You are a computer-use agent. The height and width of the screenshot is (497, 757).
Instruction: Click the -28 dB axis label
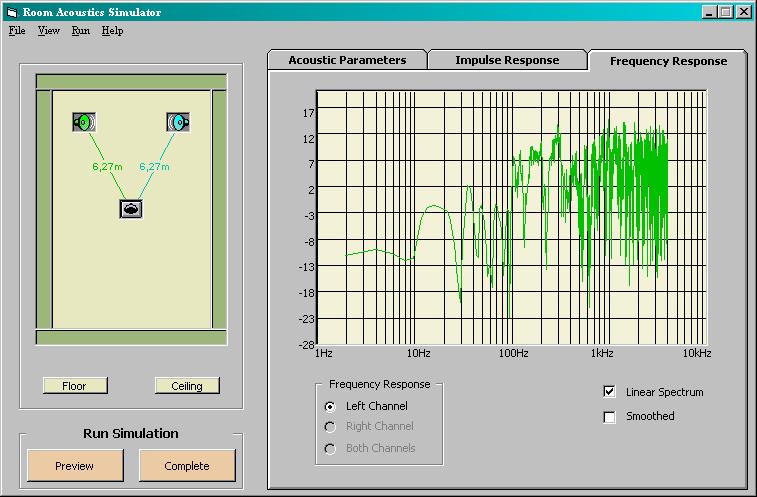(307, 345)
